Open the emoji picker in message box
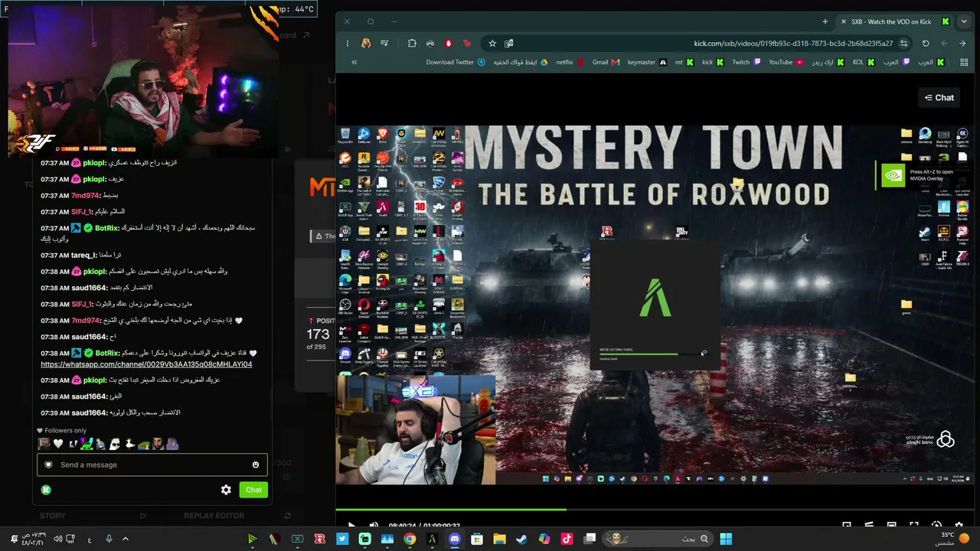The width and height of the screenshot is (980, 551). pos(256,465)
